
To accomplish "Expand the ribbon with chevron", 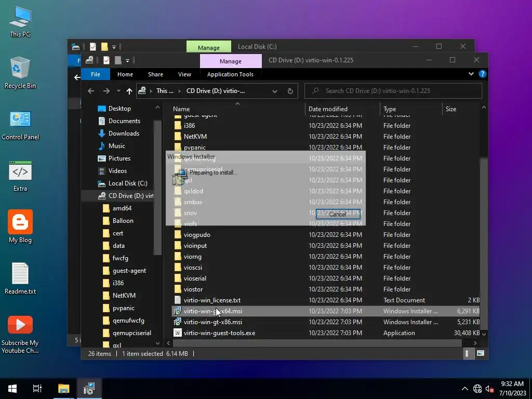I will pyautogui.click(x=471, y=74).
